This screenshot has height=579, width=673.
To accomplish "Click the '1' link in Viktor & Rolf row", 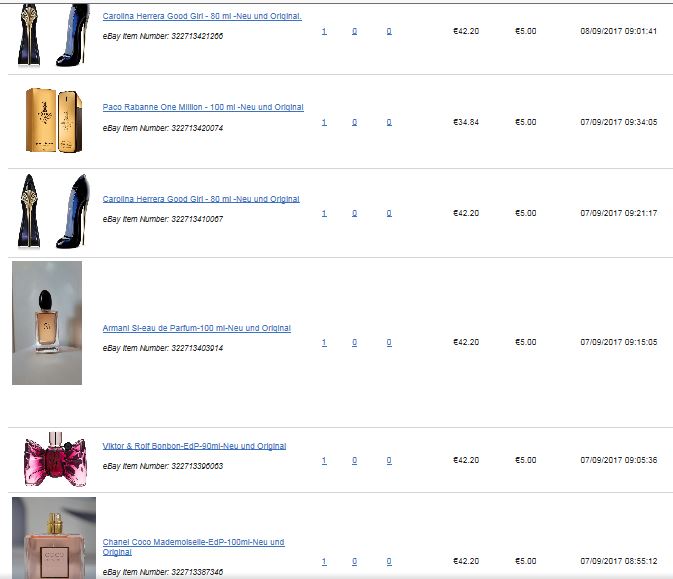I will point(324,461).
